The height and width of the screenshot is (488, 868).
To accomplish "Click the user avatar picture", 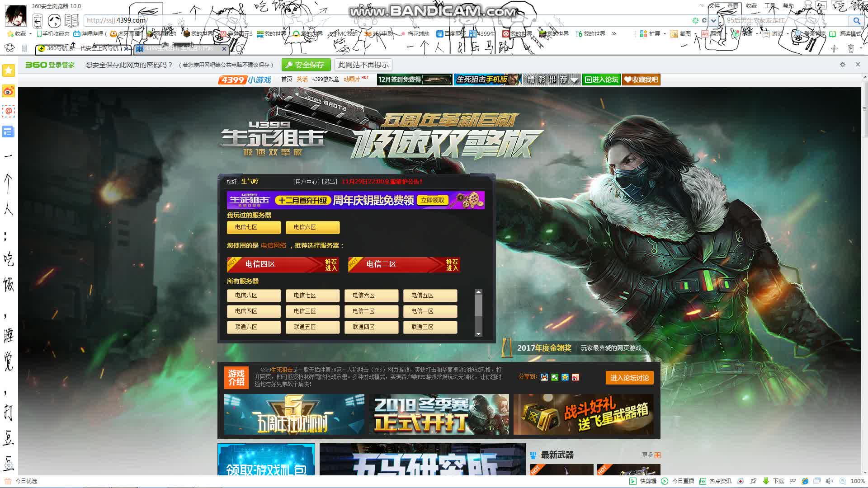I will click(x=15, y=15).
